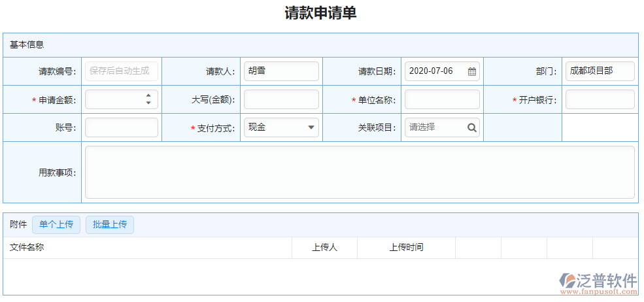Click the 请款人 field showing 胡雪
Image resolution: width=644 pixels, height=302 pixels.
click(x=281, y=71)
